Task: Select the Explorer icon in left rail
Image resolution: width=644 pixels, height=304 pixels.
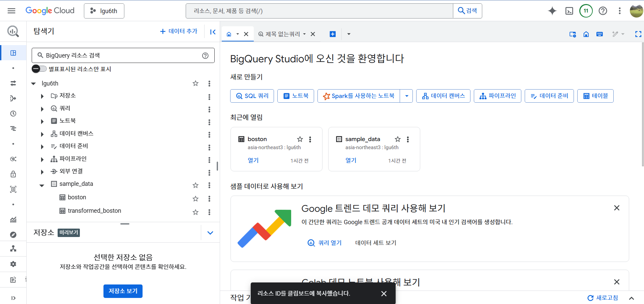Action: pos(13,53)
